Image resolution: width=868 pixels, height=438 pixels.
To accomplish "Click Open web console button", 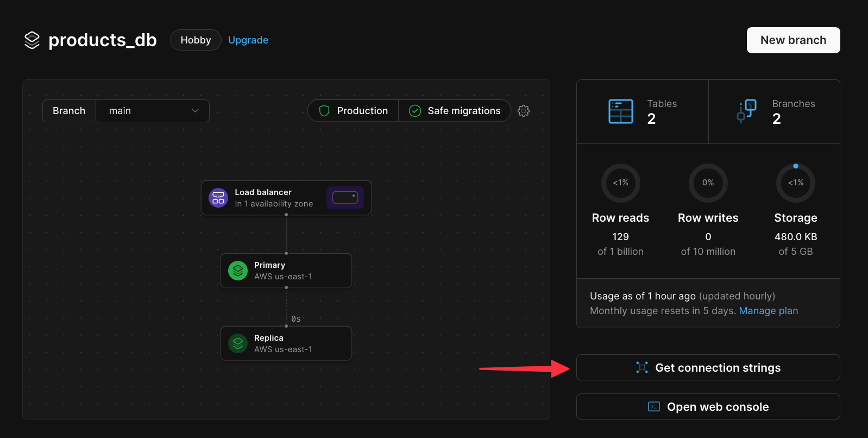I will point(708,406).
